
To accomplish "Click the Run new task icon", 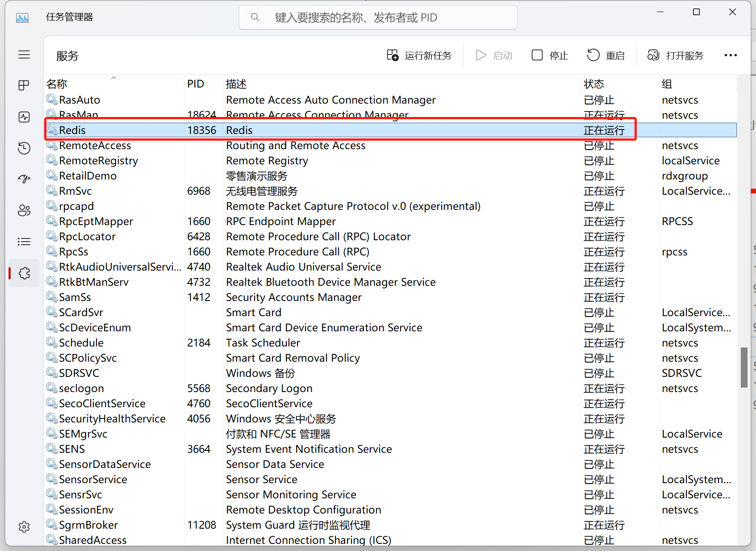I will pyautogui.click(x=393, y=55).
